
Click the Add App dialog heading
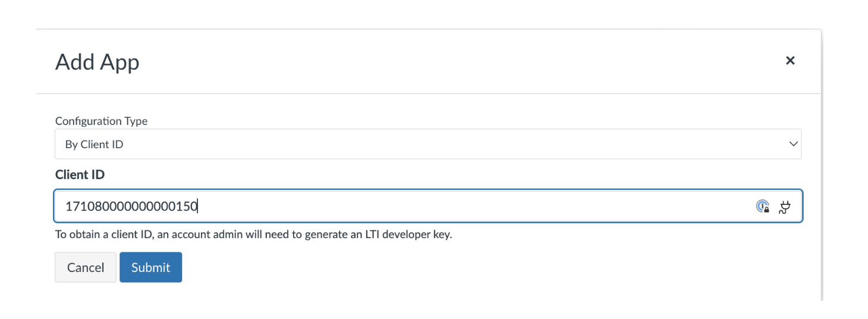[x=98, y=62]
